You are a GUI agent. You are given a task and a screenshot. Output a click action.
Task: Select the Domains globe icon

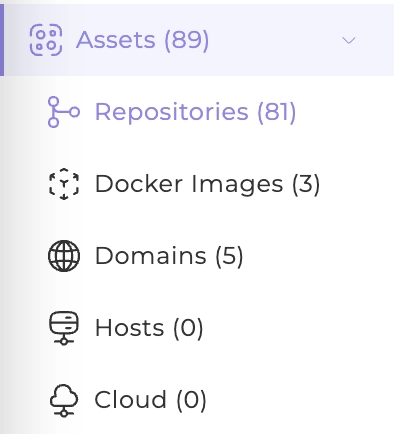click(64, 256)
